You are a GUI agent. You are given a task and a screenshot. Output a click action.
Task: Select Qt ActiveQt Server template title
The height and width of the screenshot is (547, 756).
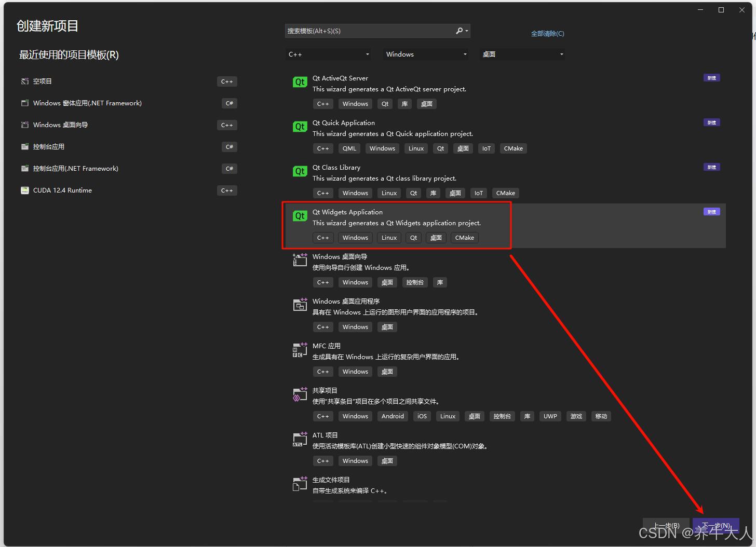tap(340, 78)
